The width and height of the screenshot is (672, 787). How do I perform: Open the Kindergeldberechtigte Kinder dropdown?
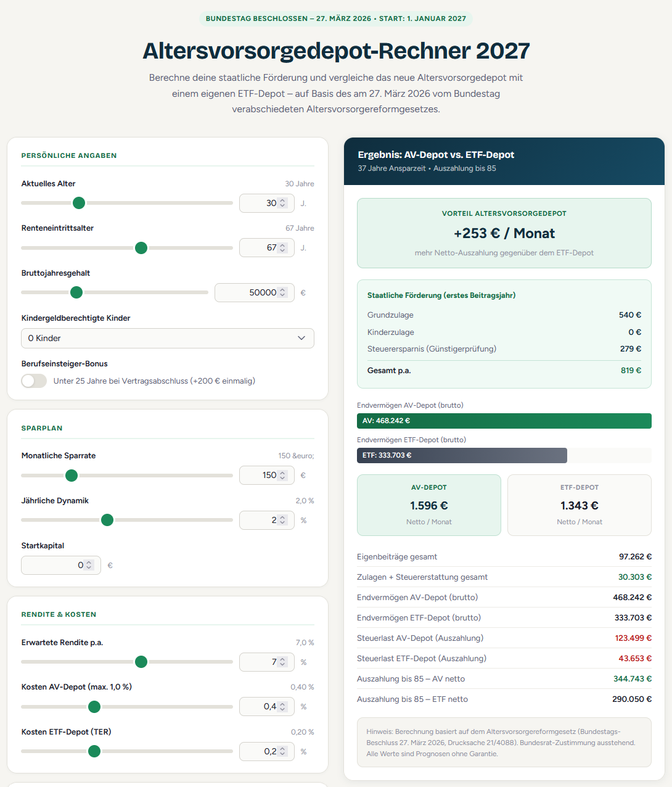pos(168,338)
